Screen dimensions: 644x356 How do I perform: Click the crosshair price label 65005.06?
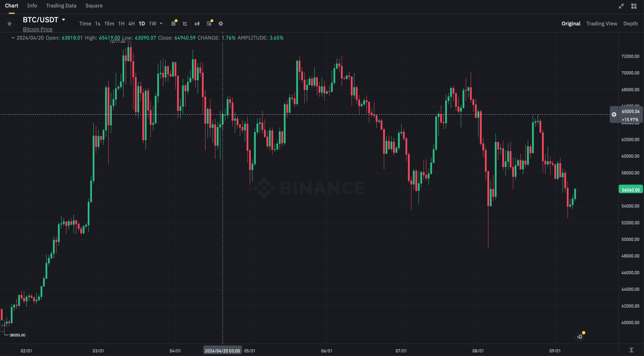(631, 111)
